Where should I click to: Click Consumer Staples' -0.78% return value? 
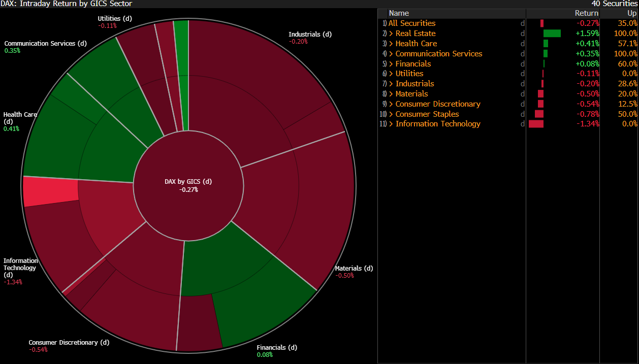[588, 114]
